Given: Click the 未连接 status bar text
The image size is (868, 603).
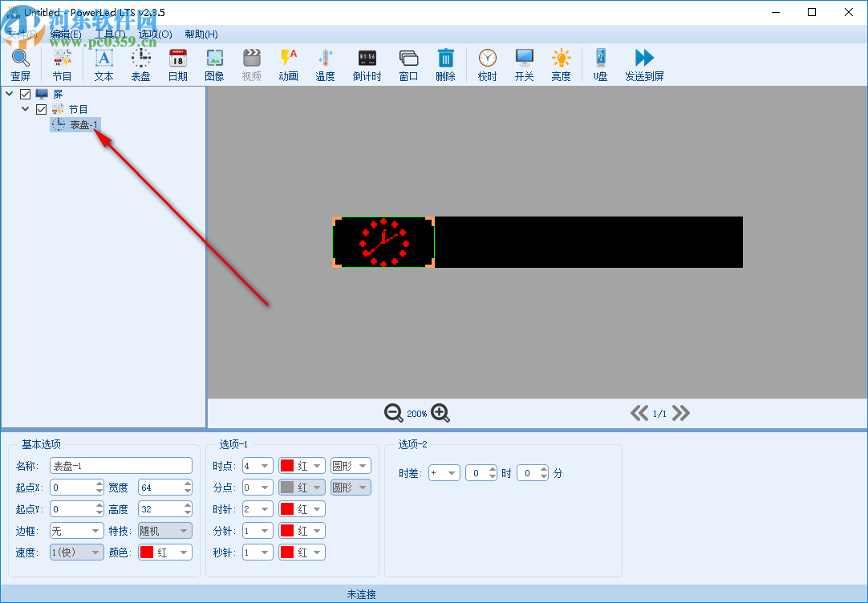Looking at the screenshot, I should pyautogui.click(x=362, y=594).
